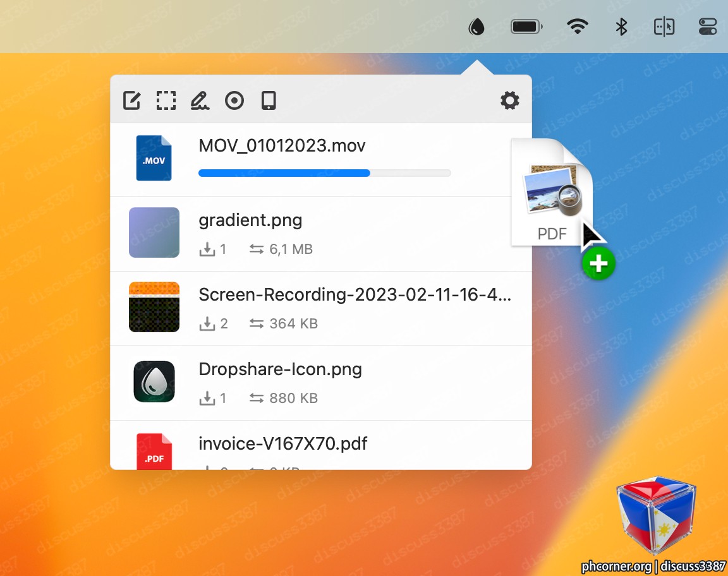Viewport: 728px width, 576px height.
Task: Select the Screen-Recording-2023-02-11 entry name
Action: click(355, 295)
